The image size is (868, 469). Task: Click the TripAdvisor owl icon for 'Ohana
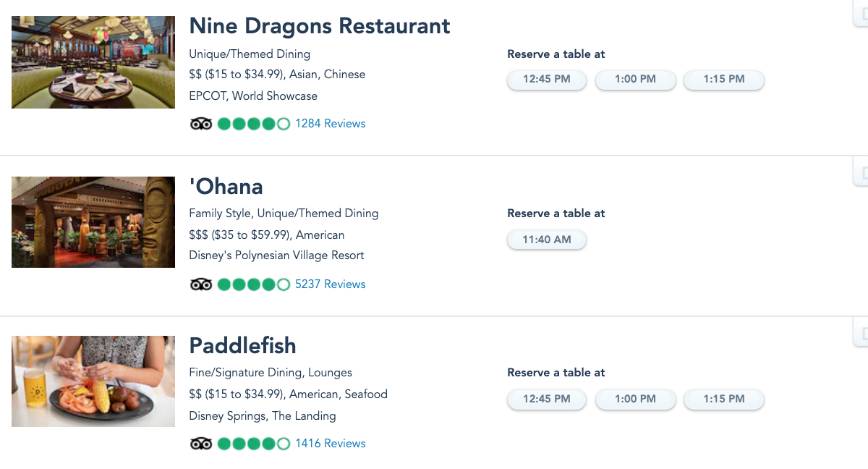tap(201, 284)
